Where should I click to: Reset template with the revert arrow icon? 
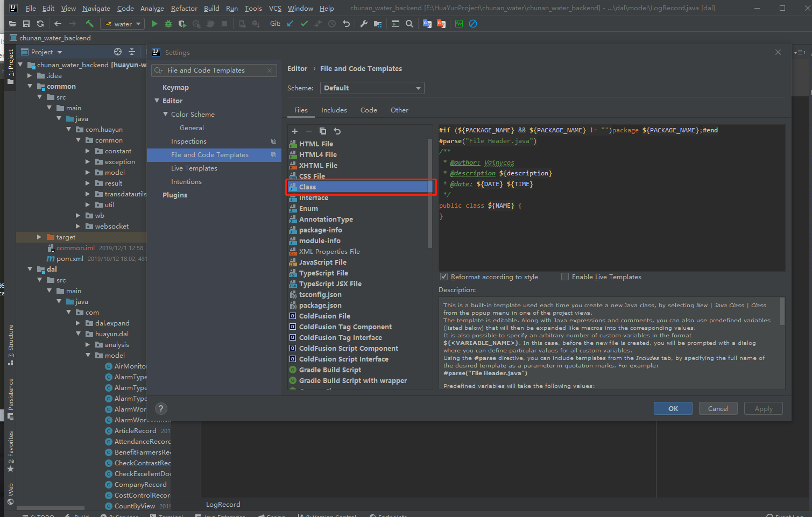337,131
